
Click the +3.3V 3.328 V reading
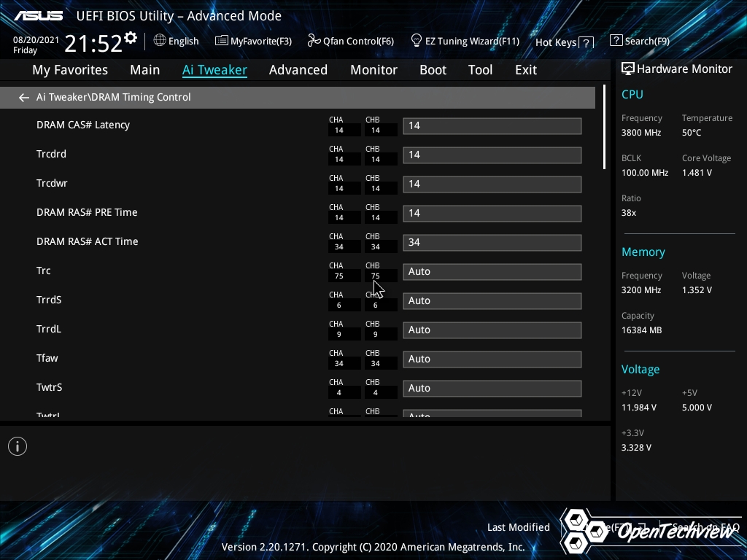click(636, 448)
